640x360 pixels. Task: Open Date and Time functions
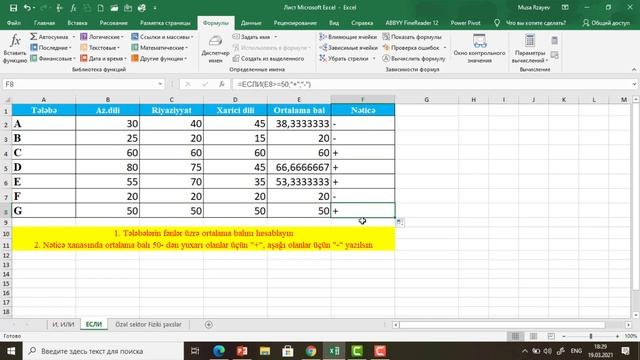pos(103,58)
